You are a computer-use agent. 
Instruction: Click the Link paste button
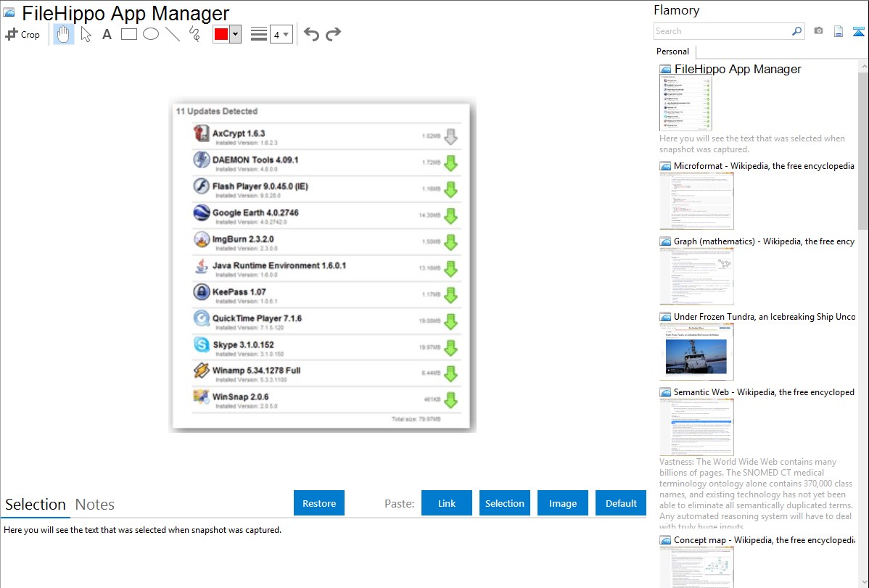[447, 503]
